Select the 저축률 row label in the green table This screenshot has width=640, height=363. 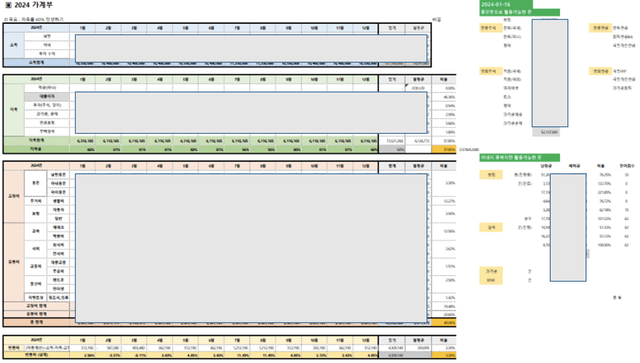point(37,149)
